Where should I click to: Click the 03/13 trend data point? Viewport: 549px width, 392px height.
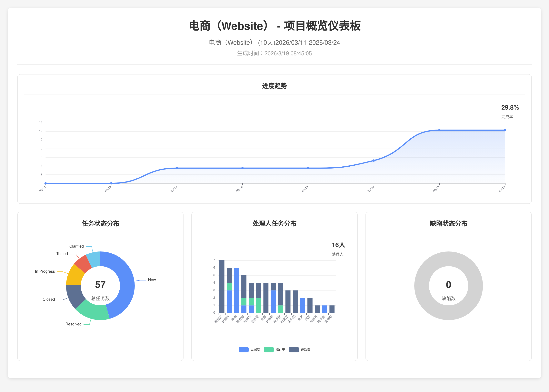(x=177, y=168)
